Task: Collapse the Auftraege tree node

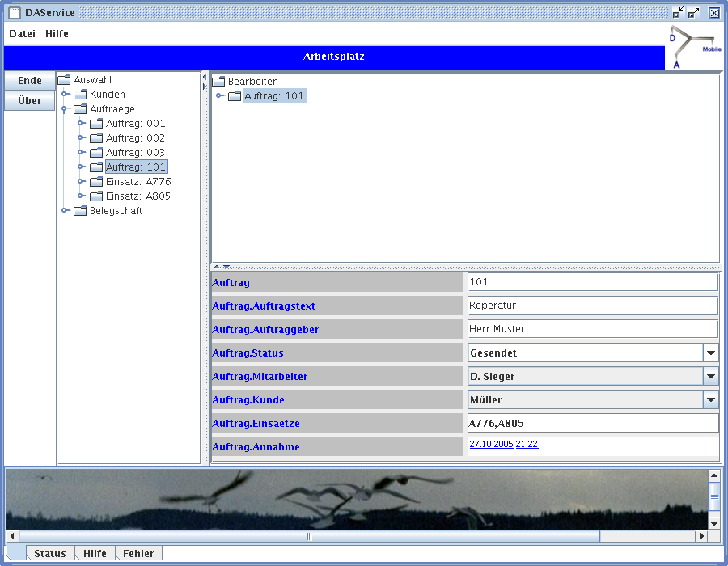Action: coord(64,109)
